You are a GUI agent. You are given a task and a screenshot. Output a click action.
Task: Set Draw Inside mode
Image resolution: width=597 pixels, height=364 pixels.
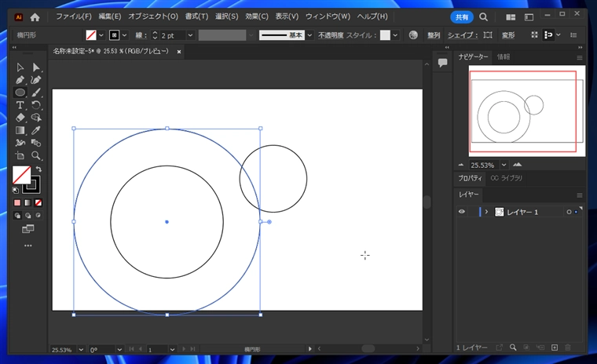point(38,216)
